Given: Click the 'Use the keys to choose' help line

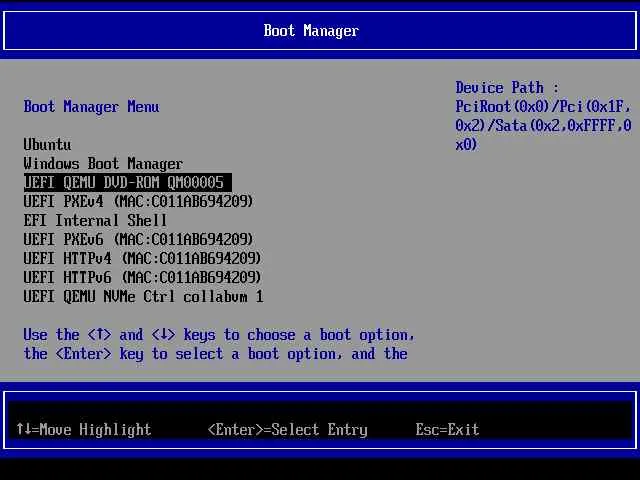Looking at the screenshot, I should click(219, 335).
